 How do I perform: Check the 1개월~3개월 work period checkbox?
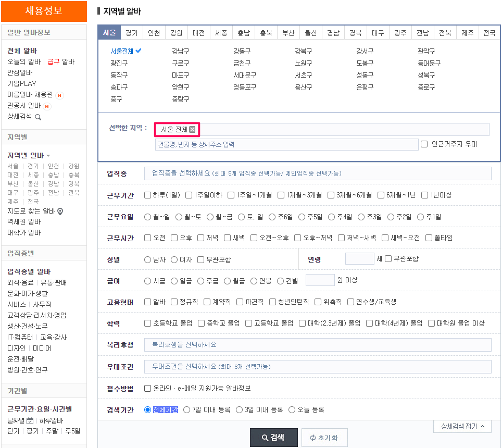281,195
